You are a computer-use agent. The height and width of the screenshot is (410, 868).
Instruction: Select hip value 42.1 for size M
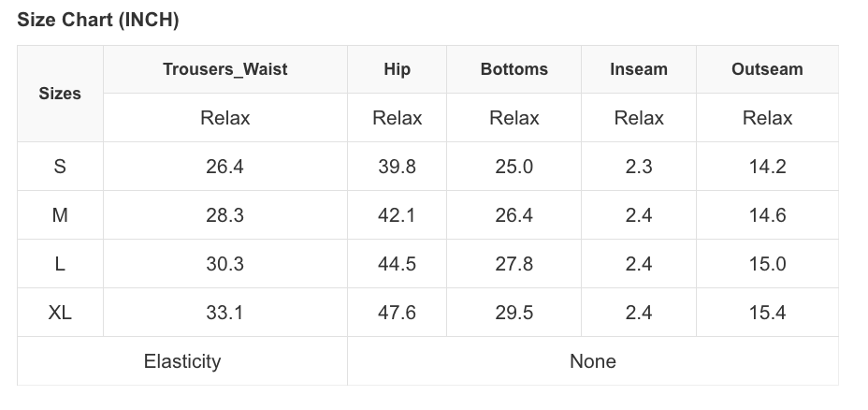coord(397,215)
